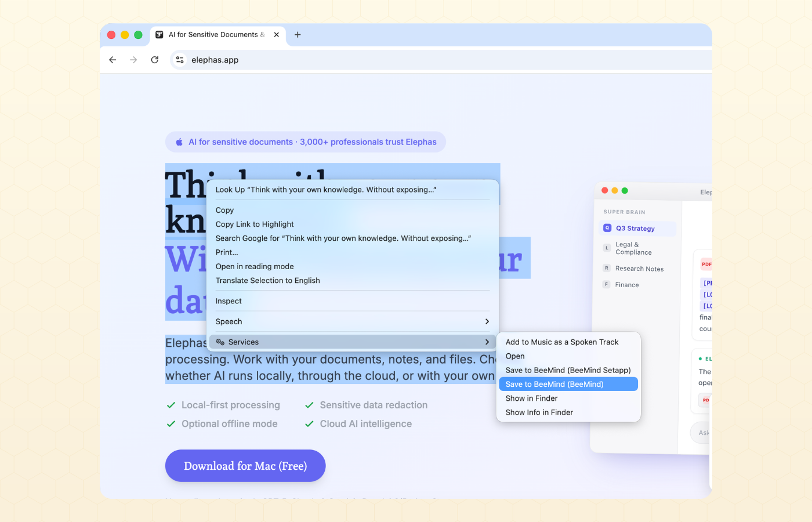
Task: Click the green zoom dot of Elephas mockup window
Action: click(x=625, y=190)
